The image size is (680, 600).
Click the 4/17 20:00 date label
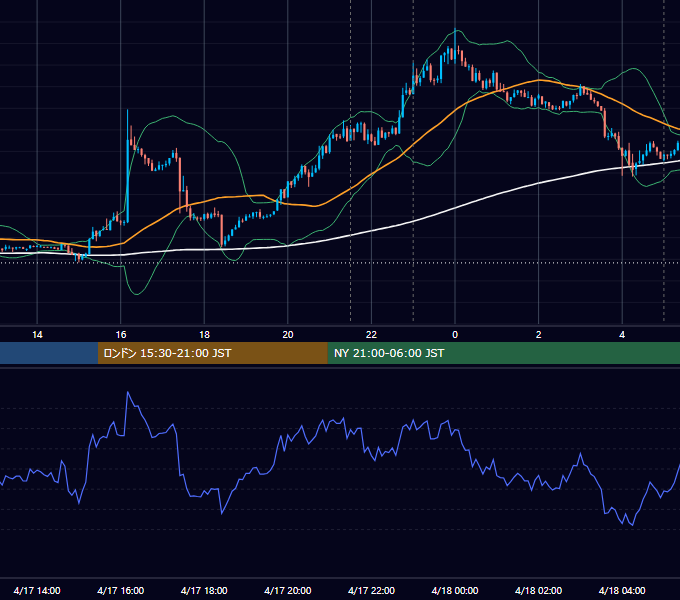point(288,590)
